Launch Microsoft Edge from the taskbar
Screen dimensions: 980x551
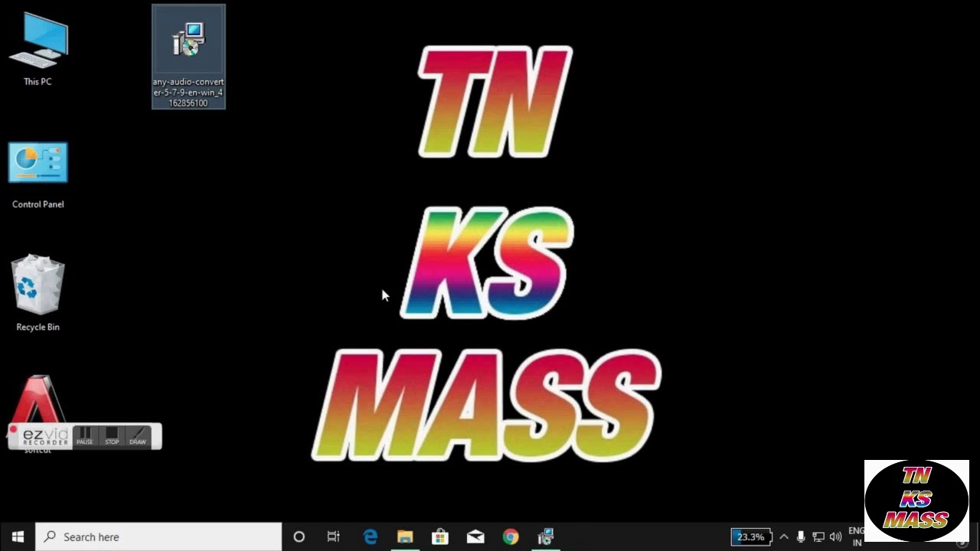[370, 536]
